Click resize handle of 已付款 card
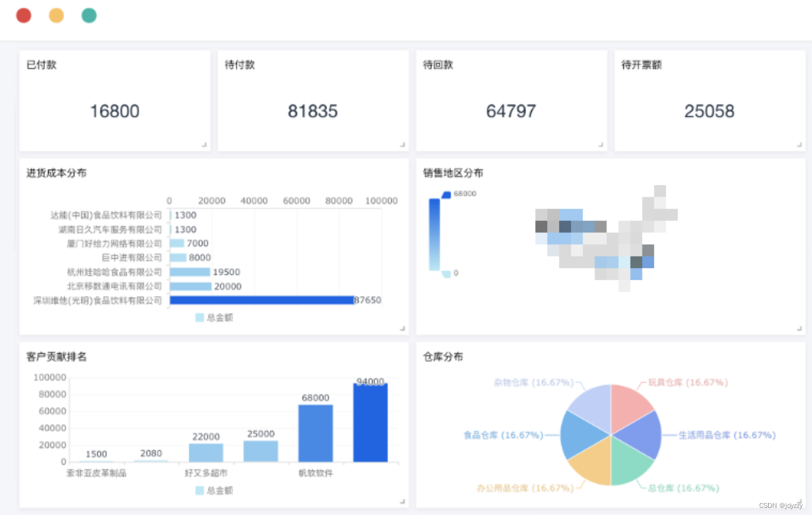The width and height of the screenshot is (812, 515). pos(204,144)
